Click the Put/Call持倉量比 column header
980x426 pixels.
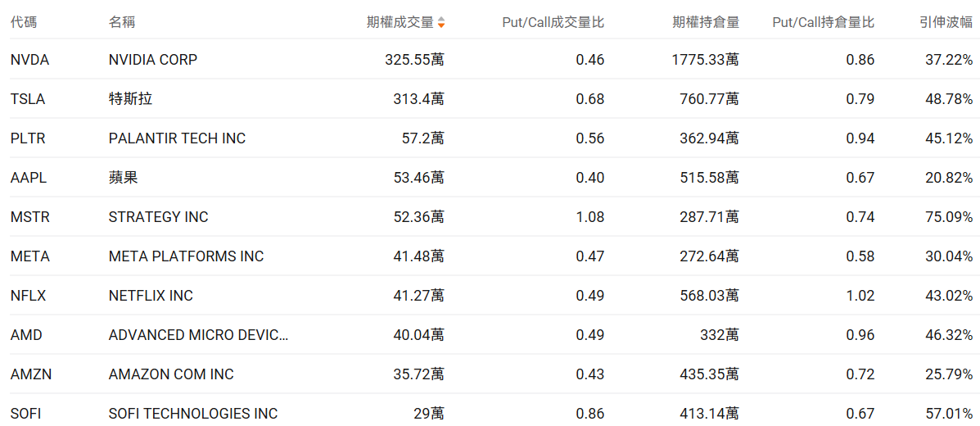(823, 23)
